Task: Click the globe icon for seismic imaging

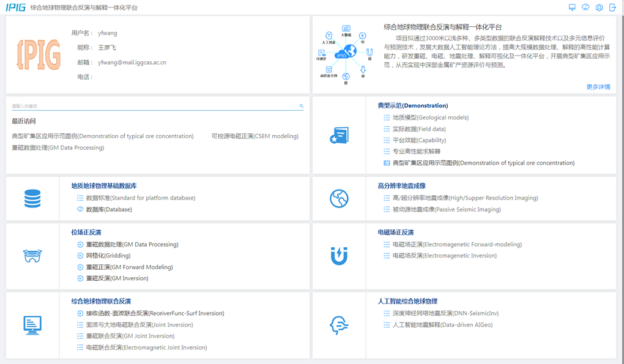Action: (339, 198)
